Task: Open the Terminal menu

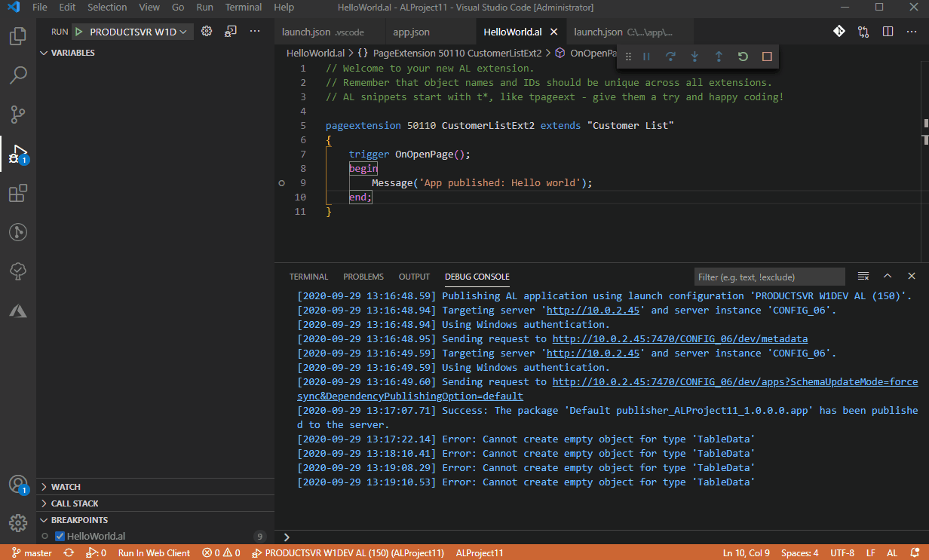Action: [x=243, y=7]
